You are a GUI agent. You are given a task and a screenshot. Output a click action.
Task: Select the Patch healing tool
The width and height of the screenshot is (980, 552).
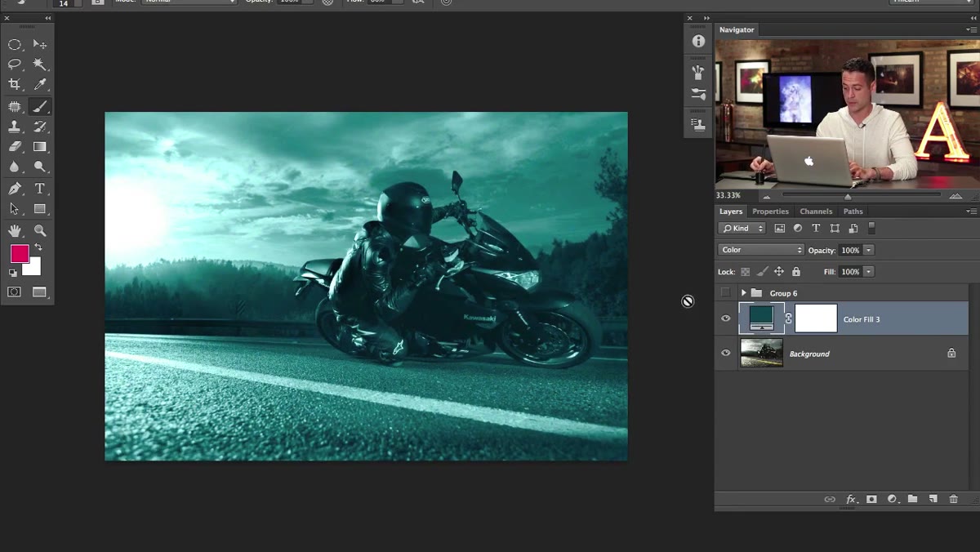(15, 106)
